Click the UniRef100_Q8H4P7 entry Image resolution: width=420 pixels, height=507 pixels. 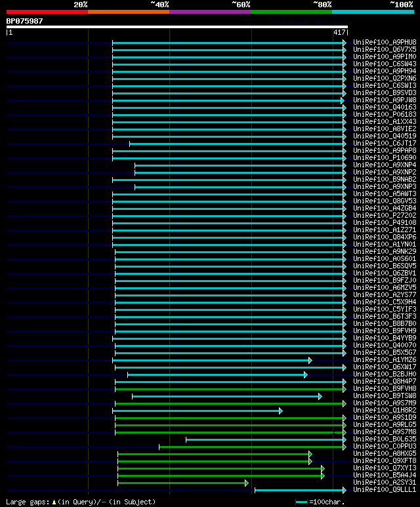[x=385, y=381]
